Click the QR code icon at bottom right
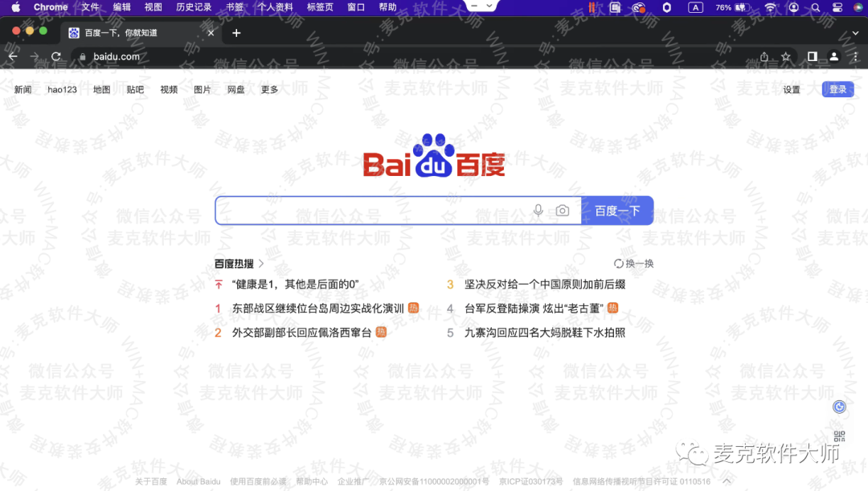868x491 pixels. coord(839,436)
